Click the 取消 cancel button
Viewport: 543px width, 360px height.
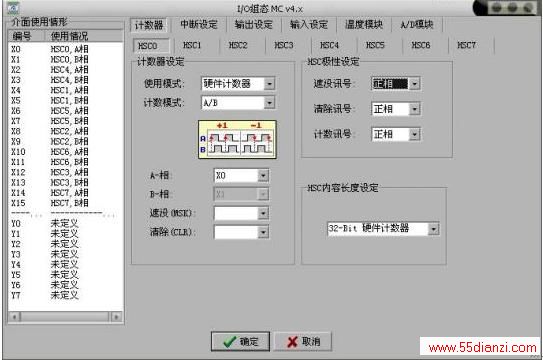point(303,342)
